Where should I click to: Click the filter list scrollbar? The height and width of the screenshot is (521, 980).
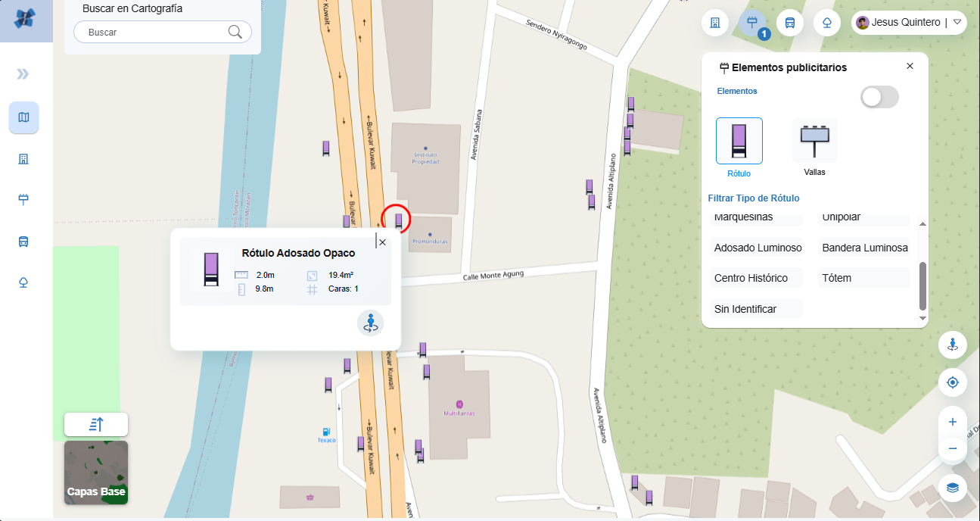pos(922,285)
